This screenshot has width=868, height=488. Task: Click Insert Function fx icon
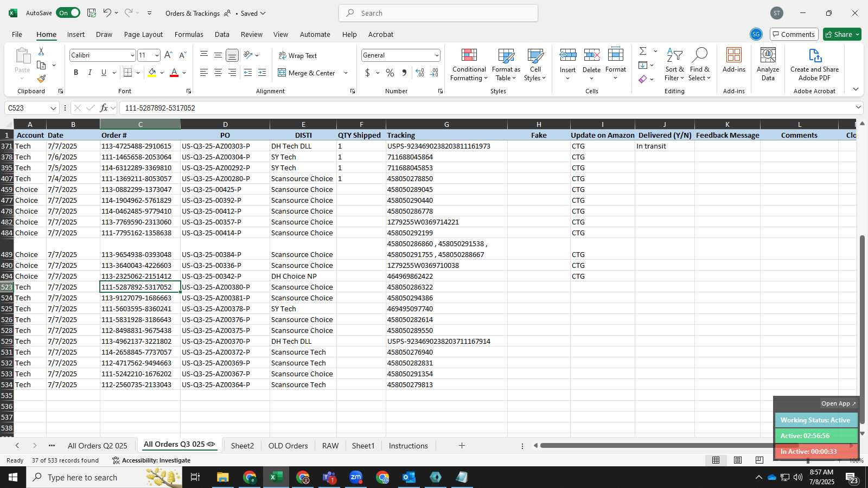pos(104,108)
